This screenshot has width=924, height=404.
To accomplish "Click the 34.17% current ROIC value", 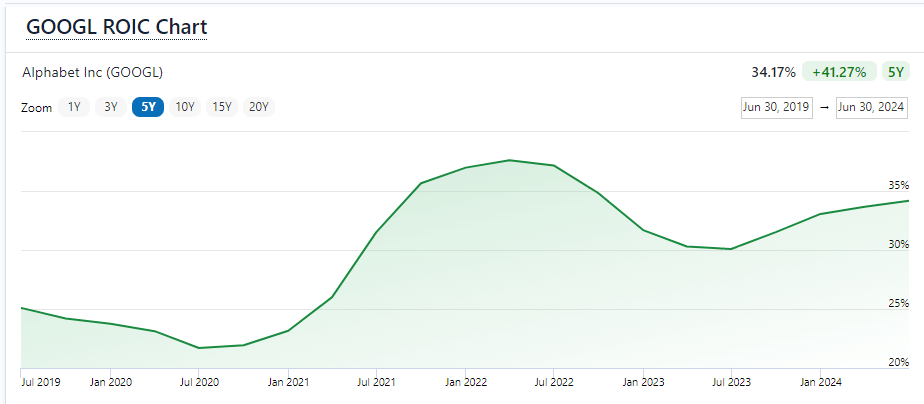I will pos(773,72).
